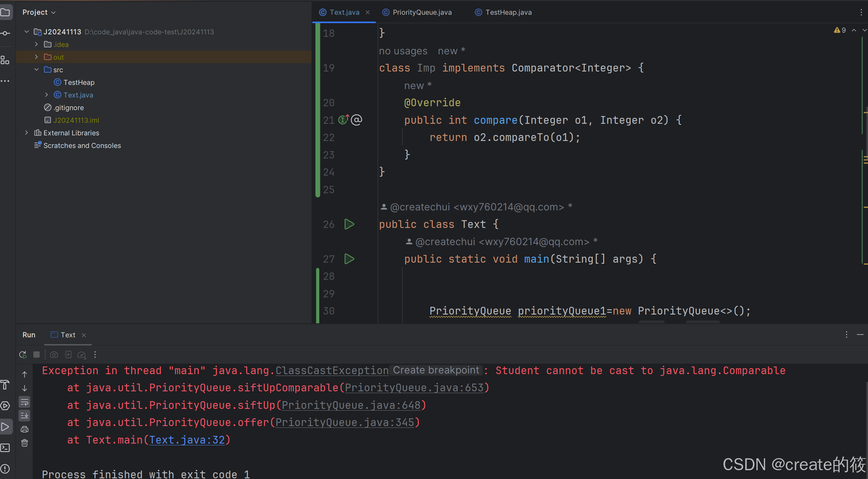868x479 pixels.
Task: Click the Rerun icon in Run toolbar
Action: pyautogui.click(x=23, y=355)
